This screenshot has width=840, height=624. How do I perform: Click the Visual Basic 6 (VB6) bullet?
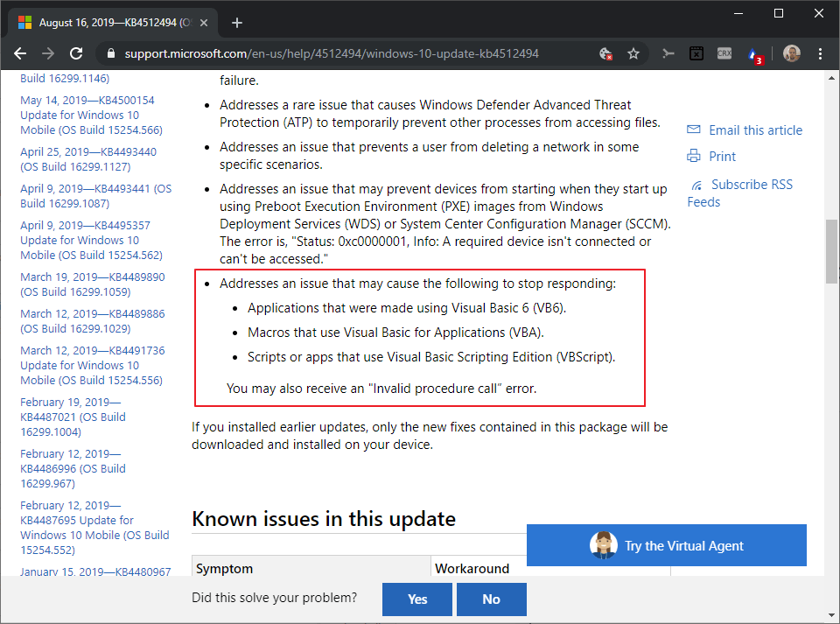[x=407, y=308]
